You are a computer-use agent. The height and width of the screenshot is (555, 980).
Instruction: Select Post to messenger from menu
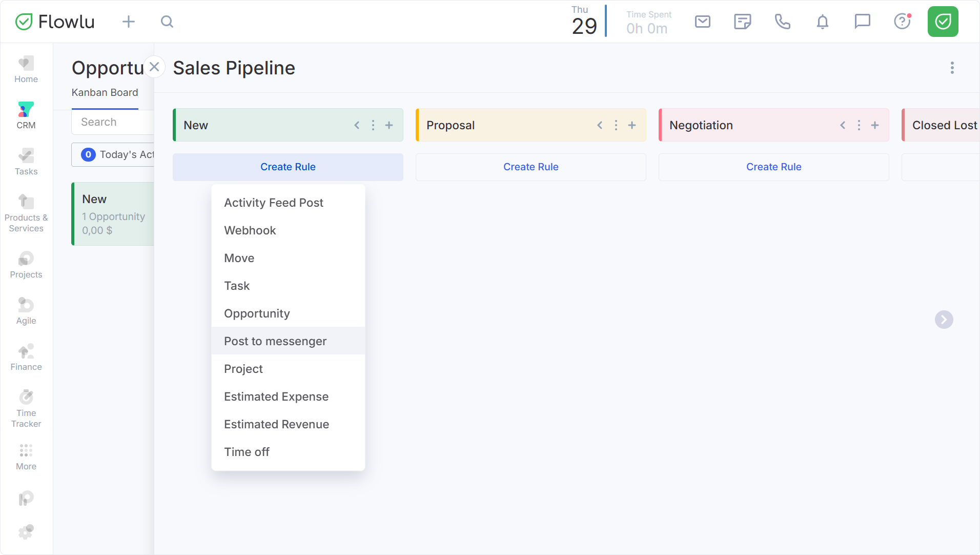[x=275, y=341]
